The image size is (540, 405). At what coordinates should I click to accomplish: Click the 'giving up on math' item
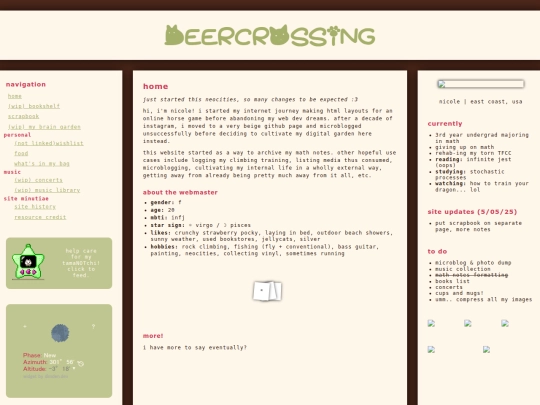tap(465, 147)
